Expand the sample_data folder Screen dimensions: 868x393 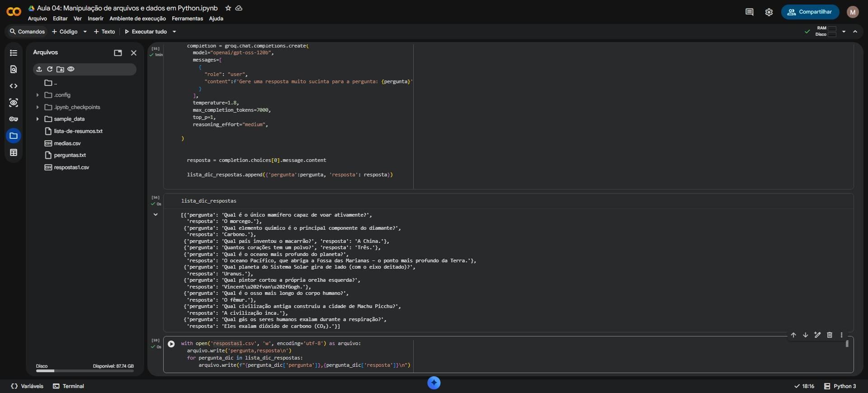pos(38,119)
